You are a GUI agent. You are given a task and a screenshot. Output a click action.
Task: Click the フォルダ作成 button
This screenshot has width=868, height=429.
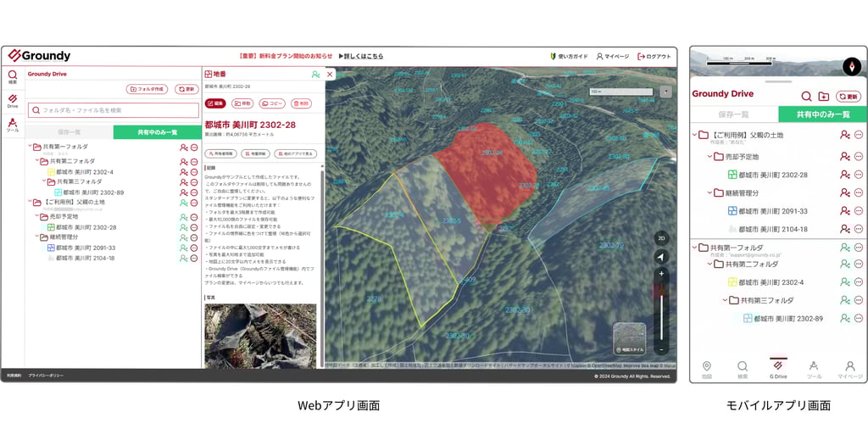(x=147, y=89)
